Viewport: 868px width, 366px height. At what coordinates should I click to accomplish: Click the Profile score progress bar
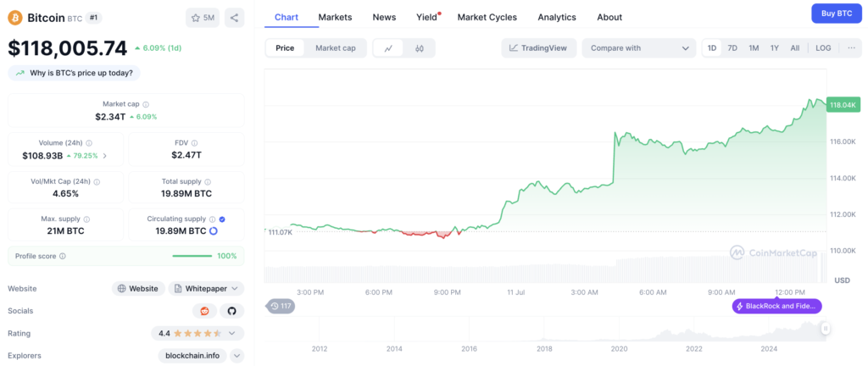[x=192, y=256]
